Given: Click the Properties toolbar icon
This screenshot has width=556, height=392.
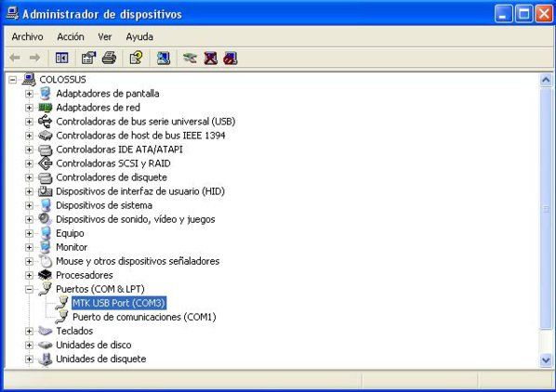Looking at the screenshot, I should (x=88, y=58).
